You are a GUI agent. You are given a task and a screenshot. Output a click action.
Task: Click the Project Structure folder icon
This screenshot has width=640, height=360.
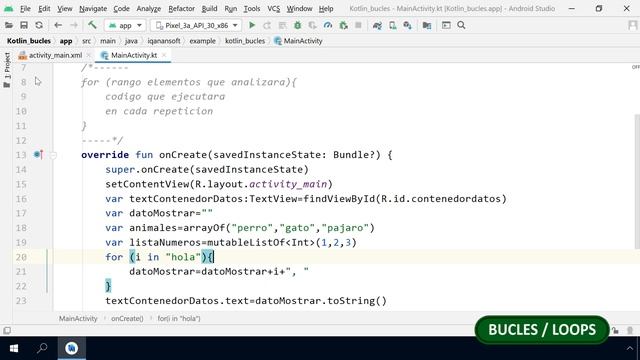pos(427,25)
